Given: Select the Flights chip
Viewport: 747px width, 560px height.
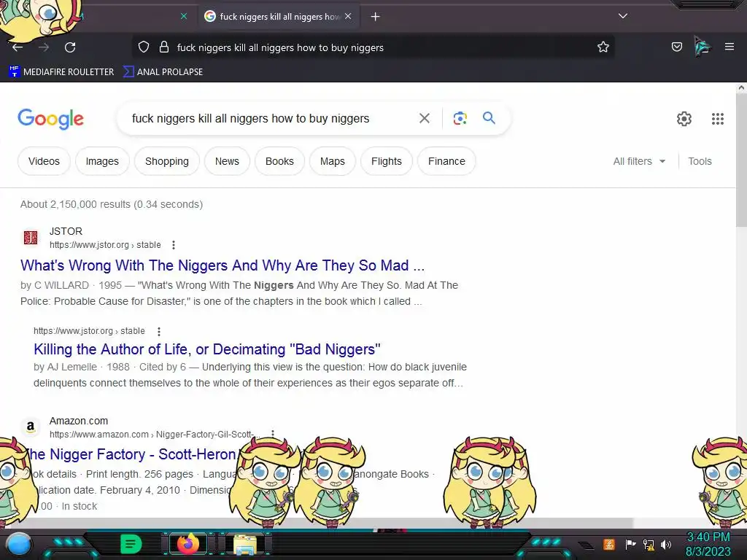Looking at the screenshot, I should pos(387,161).
